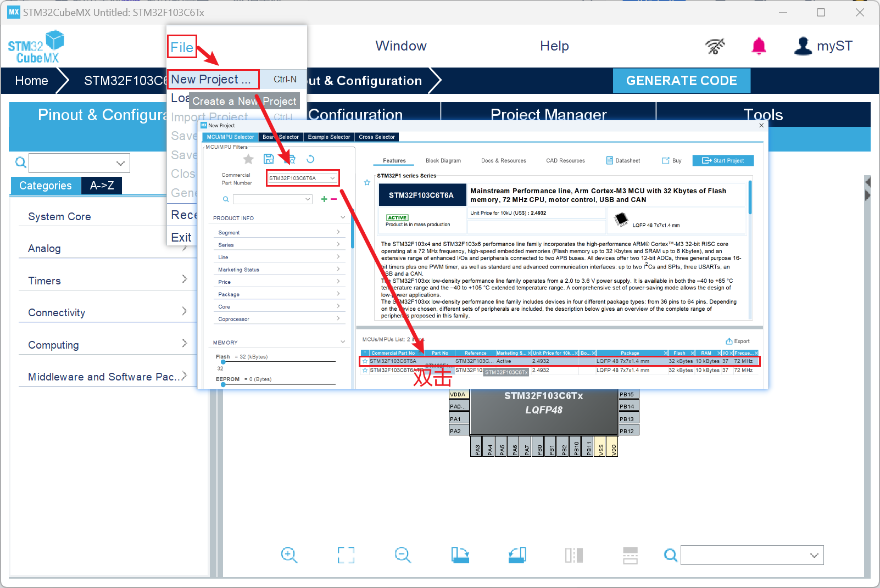Screen dimensions: 880x588
Task: Switch the left panel to A->Z view
Action: click(x=102, y=186)
